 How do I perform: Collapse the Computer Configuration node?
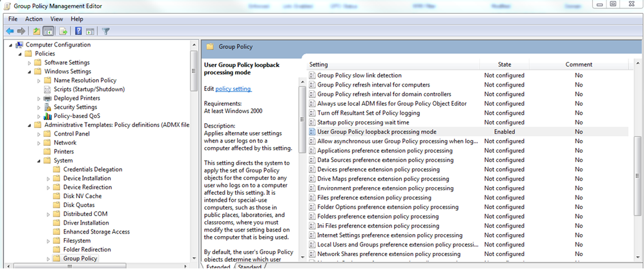(10, 45)
